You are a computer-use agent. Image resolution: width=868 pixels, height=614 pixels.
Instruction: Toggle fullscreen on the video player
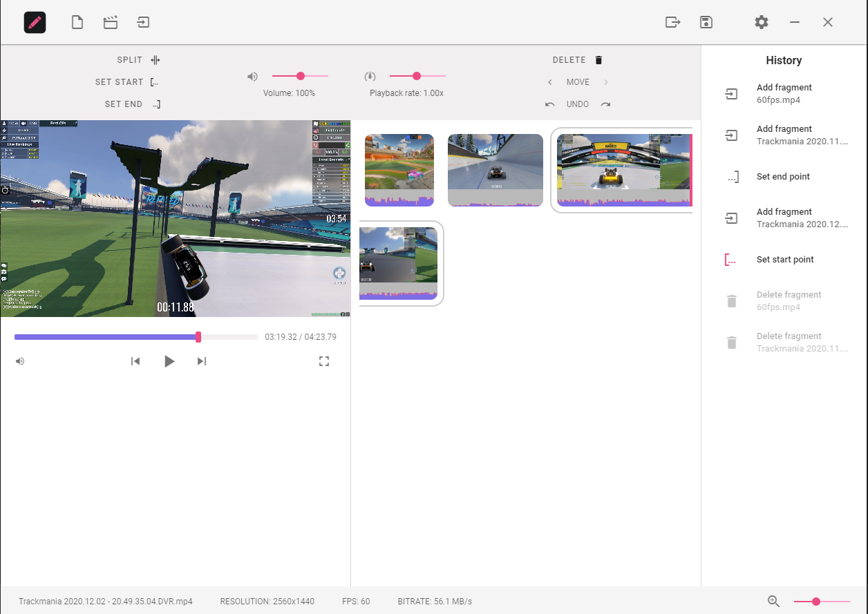click(324, 361)
